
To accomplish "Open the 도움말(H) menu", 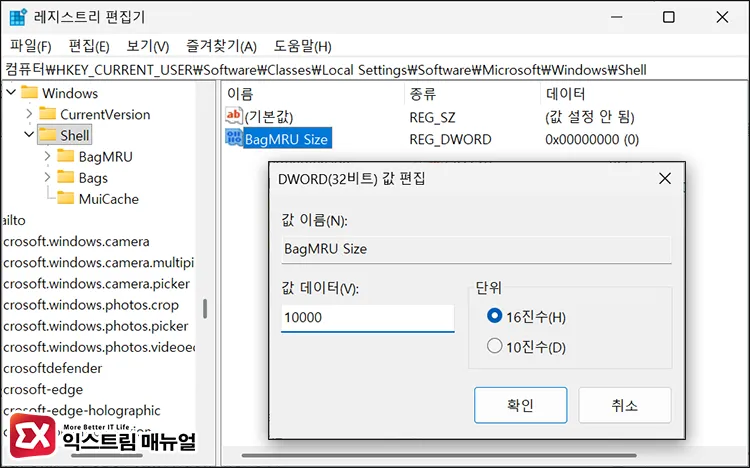I will pos(302,46).
